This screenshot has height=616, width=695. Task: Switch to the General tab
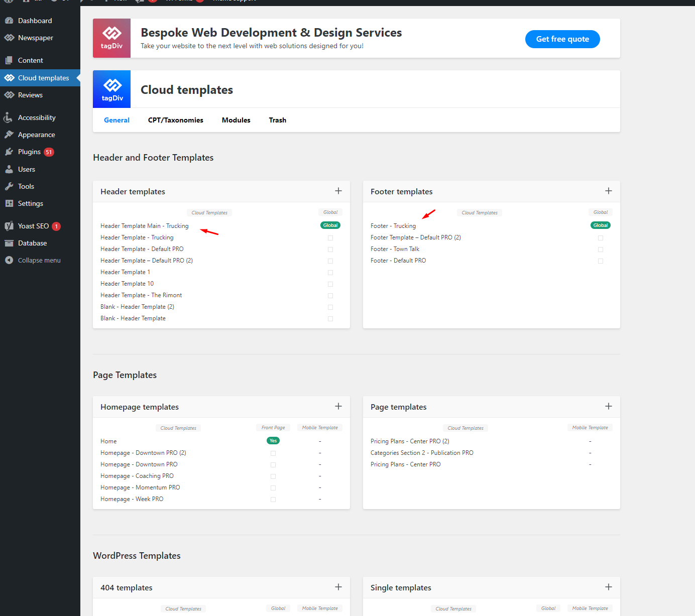pyautogui.click(x=117, y=120)
